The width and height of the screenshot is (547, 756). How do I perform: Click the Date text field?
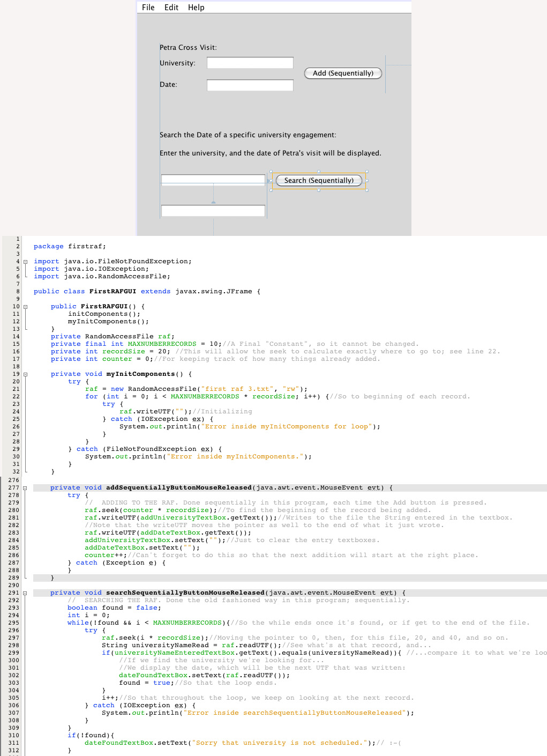pos(250,85)
